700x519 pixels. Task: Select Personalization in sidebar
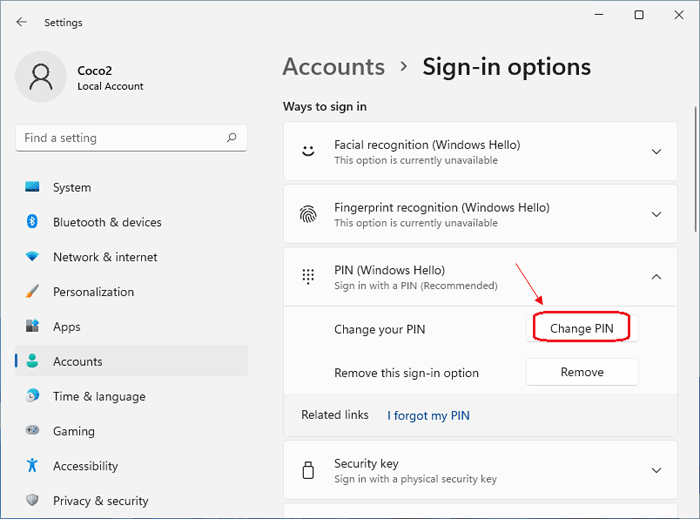(x=131, y=292)
